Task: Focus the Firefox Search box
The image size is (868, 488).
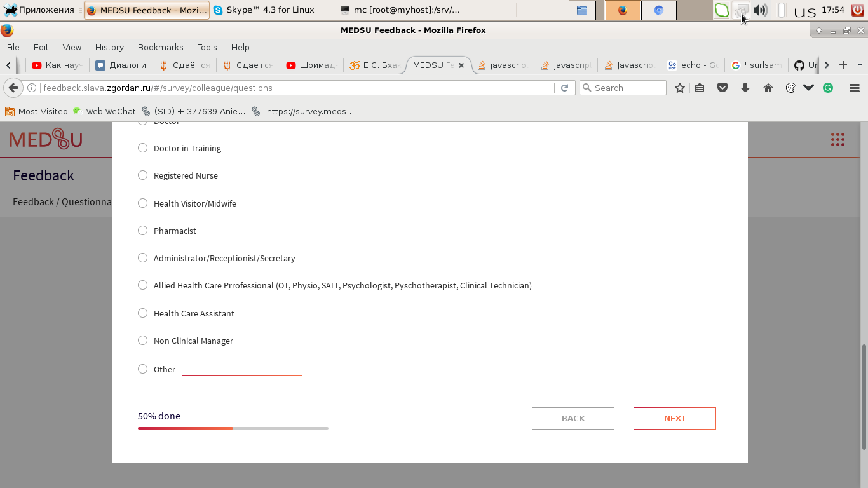Action: click(623, 88)
